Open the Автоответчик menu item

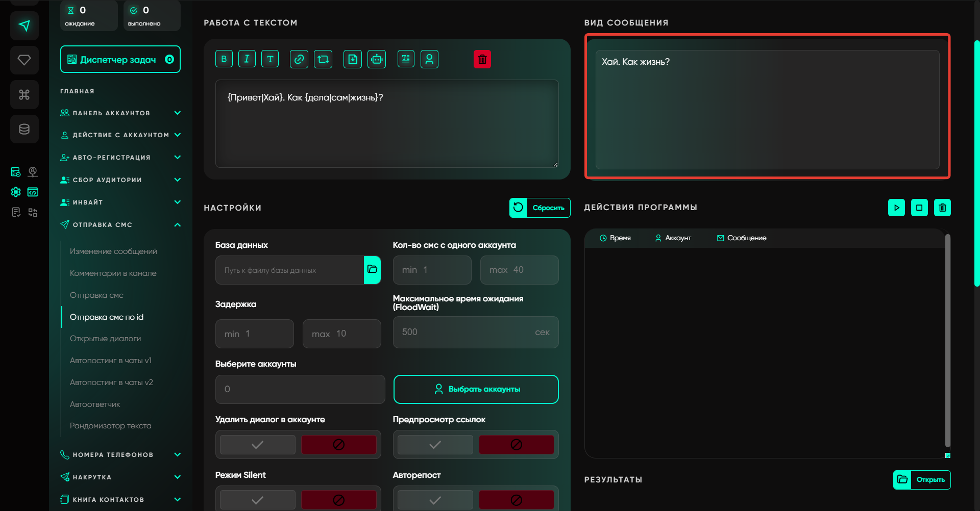[95, 404]
